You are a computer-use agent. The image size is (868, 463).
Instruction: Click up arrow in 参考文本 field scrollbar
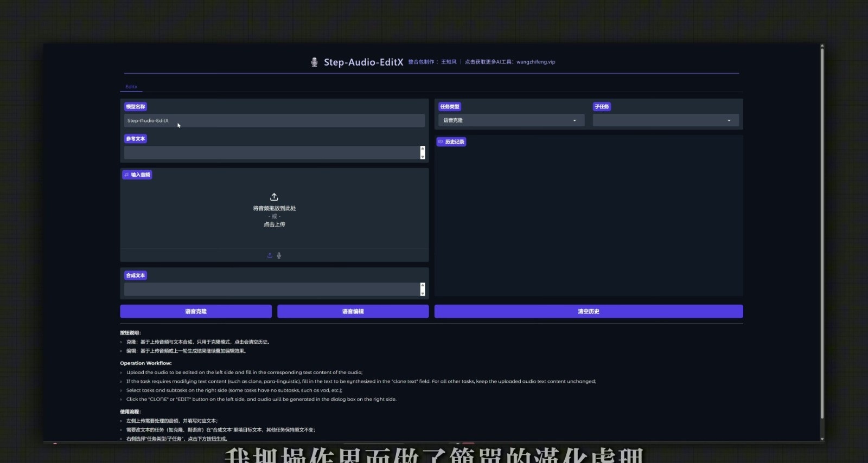coord(423,149)
